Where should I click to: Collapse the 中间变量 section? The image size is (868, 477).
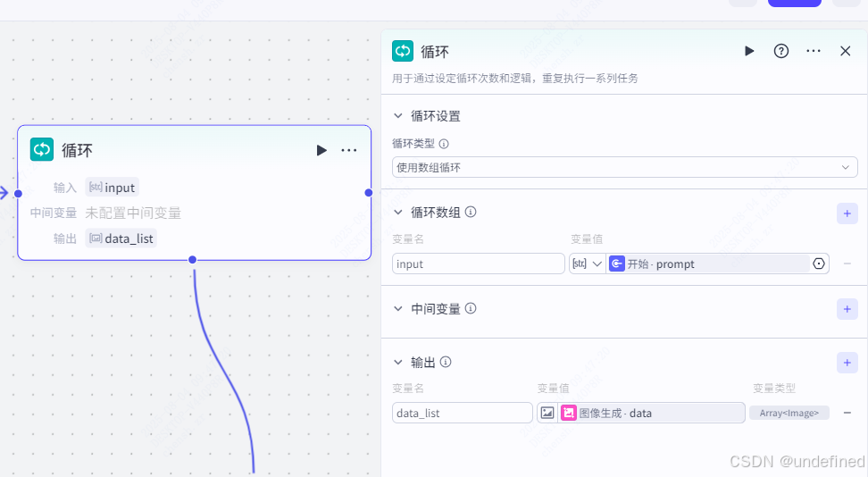pos(397,308)
